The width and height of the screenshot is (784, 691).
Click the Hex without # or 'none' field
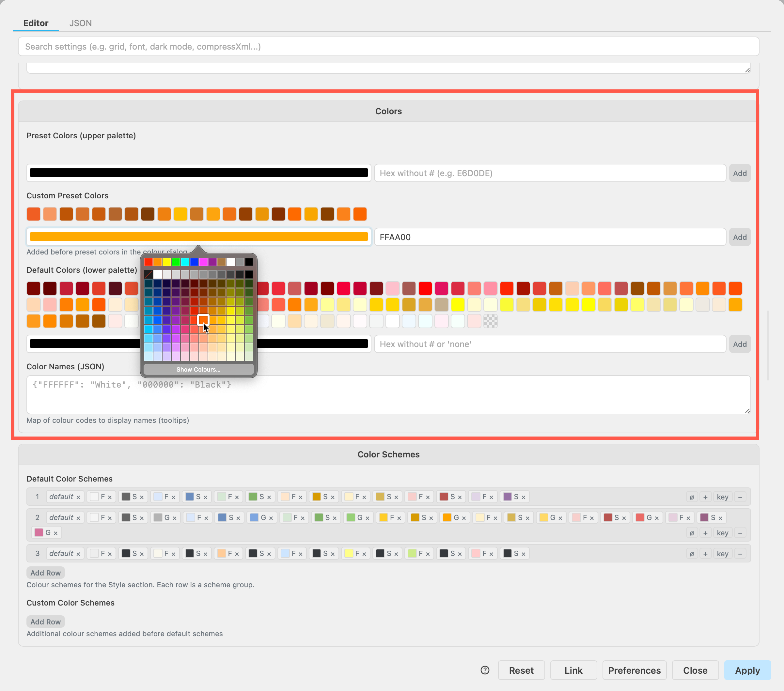point(550,344)
